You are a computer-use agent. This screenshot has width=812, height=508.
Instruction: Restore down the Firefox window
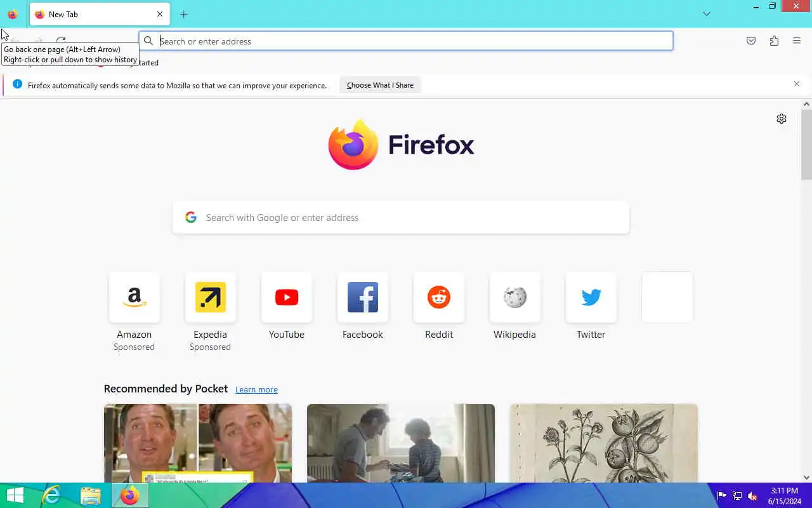click(772, 6)
